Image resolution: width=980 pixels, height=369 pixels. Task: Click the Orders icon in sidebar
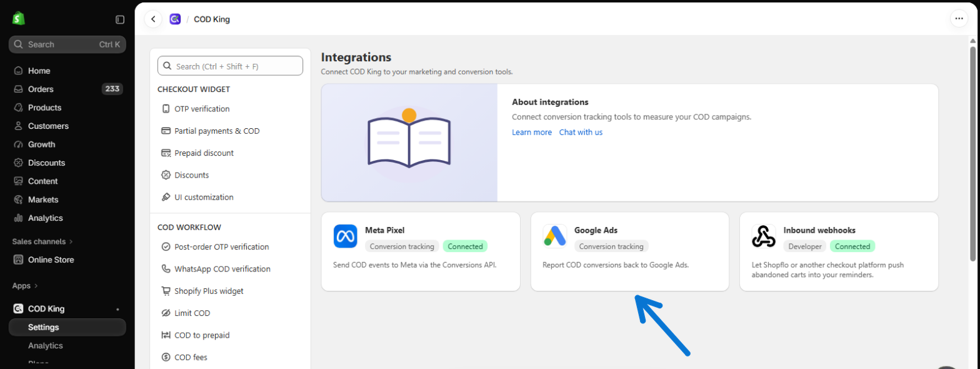(18, 89)
